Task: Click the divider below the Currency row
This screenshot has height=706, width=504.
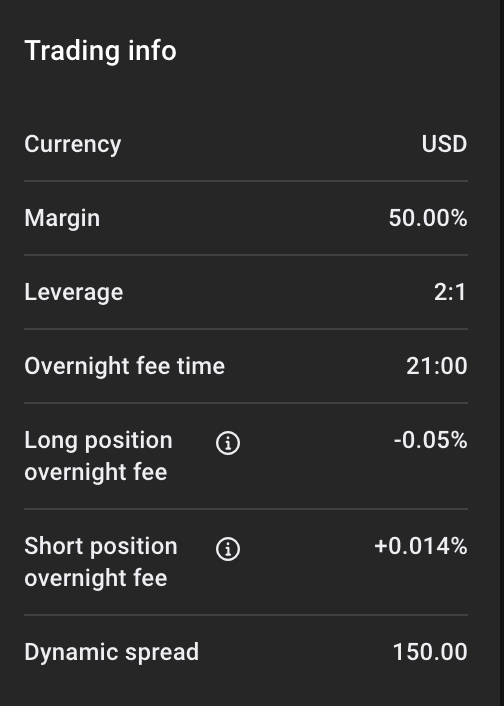Action: click(x=246, y=181)
